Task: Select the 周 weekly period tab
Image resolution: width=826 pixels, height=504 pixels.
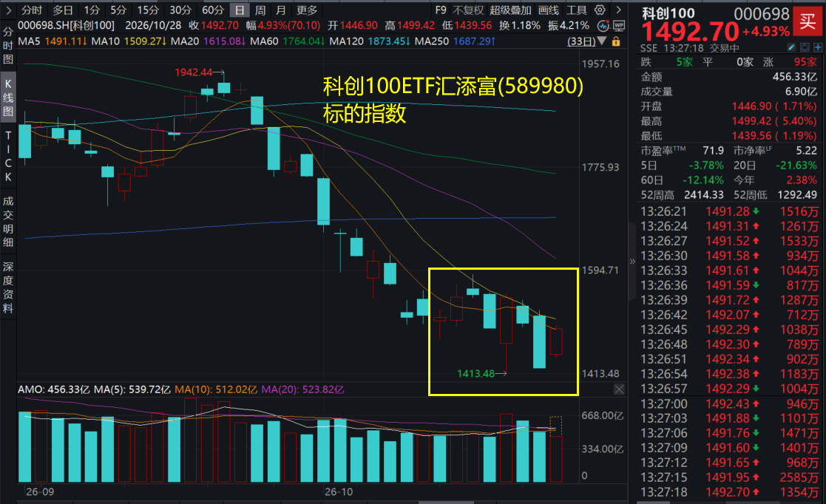Action: pyautogui.click(x=260, y=10)
